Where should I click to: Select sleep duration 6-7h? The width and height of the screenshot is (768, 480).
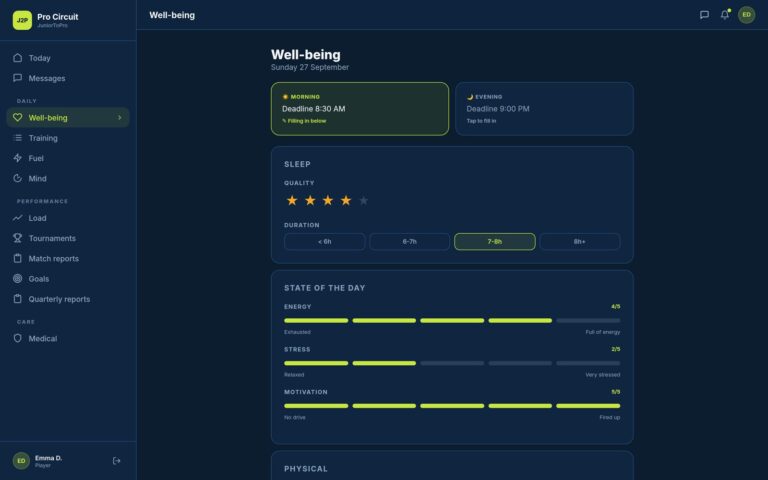(409, 241)
